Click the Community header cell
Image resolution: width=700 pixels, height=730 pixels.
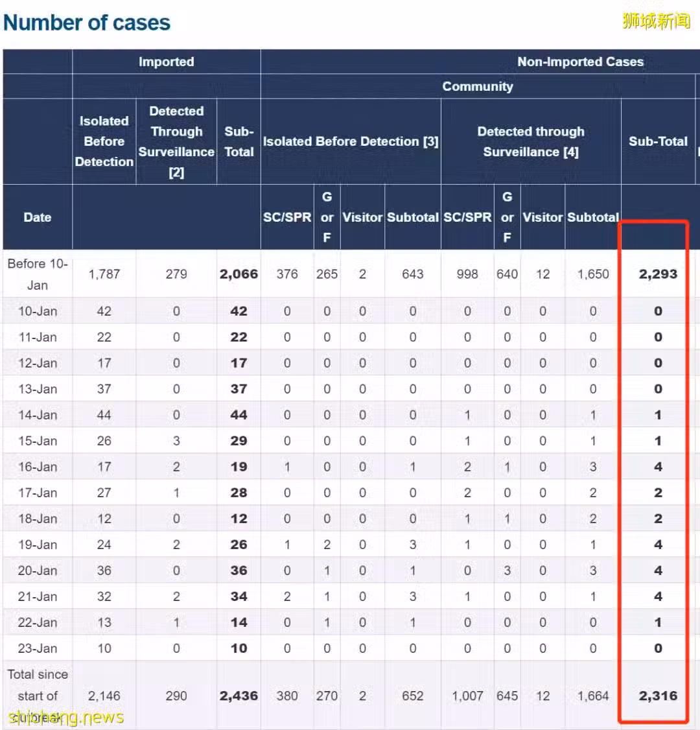478,87
